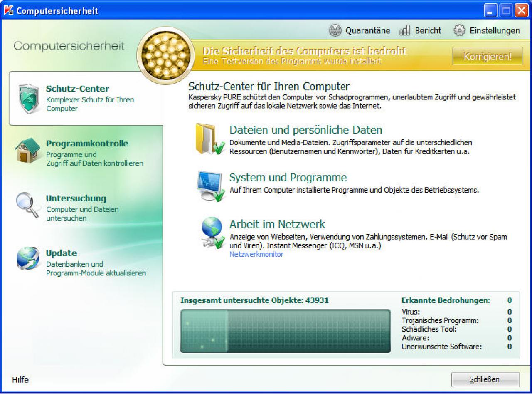Click the 'Schädliches Tool:' row

457,330
